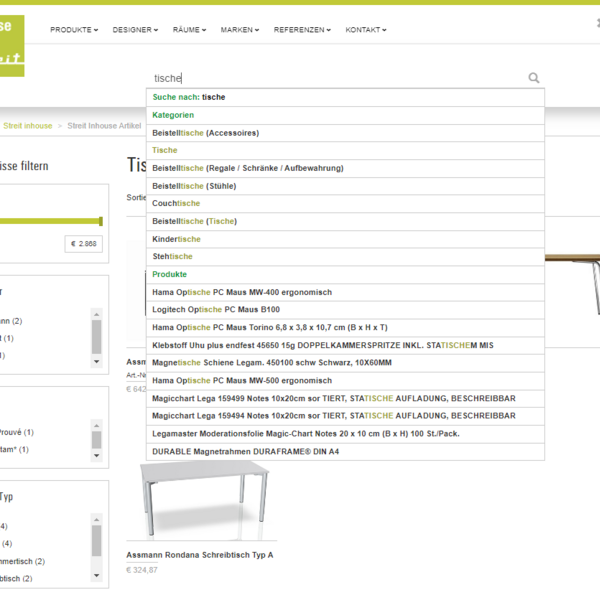Pick the Stehtische category suggestion

click(173, 257)
